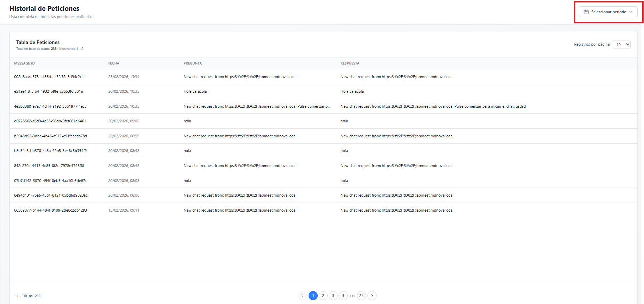Click current page 1 button
This screenshot has height=304, width=644.
pyautogui.click(x=313, y=296)
